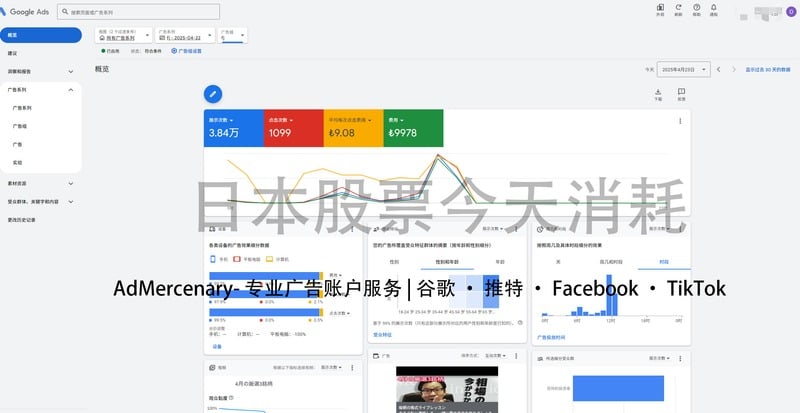The width and height of the screenshot is (800, 413).
Task: Open 广告组设置 ad group settings link
Action: [190, 51]
